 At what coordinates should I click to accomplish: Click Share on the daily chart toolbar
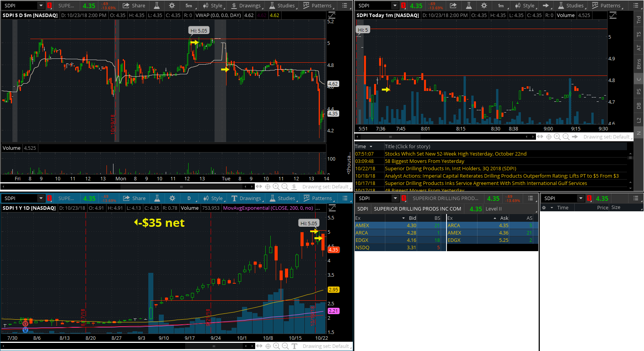click(134, 198)
